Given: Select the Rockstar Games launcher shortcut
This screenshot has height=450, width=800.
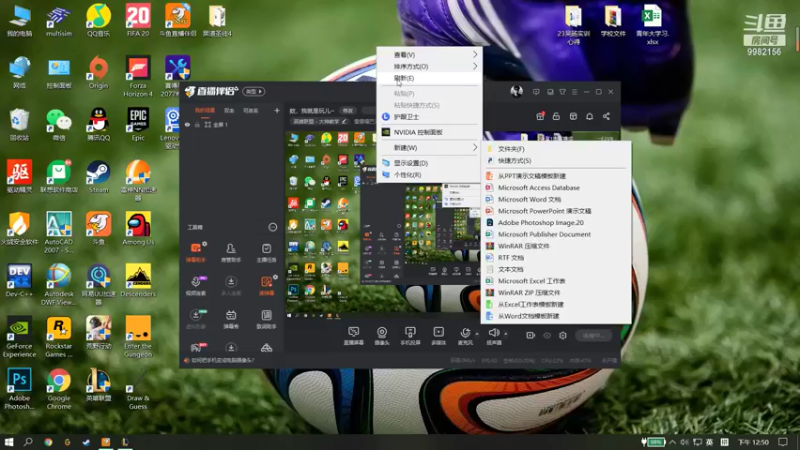Looking at the screenshot, I should click(x=59, y=336).
